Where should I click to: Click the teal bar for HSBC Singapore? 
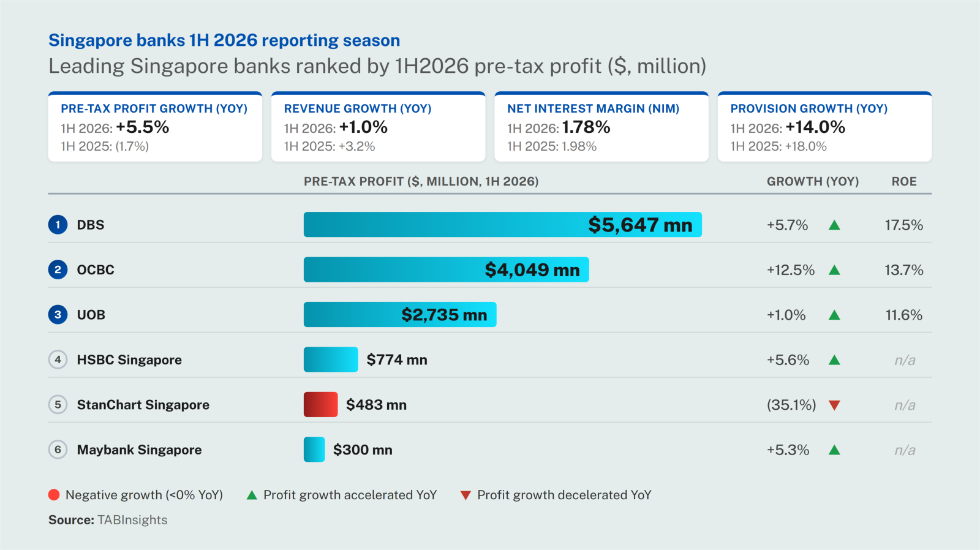331,360
